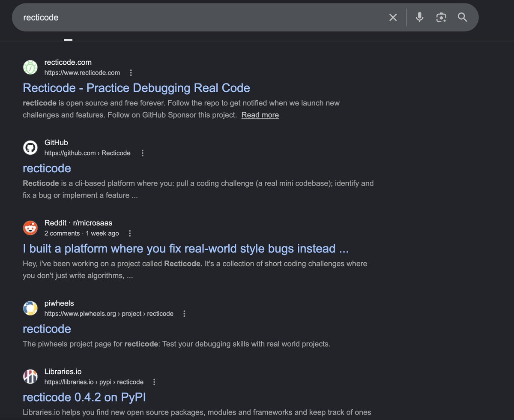Open search by image camera icon
514x420 pixels.
coord(441,17)
